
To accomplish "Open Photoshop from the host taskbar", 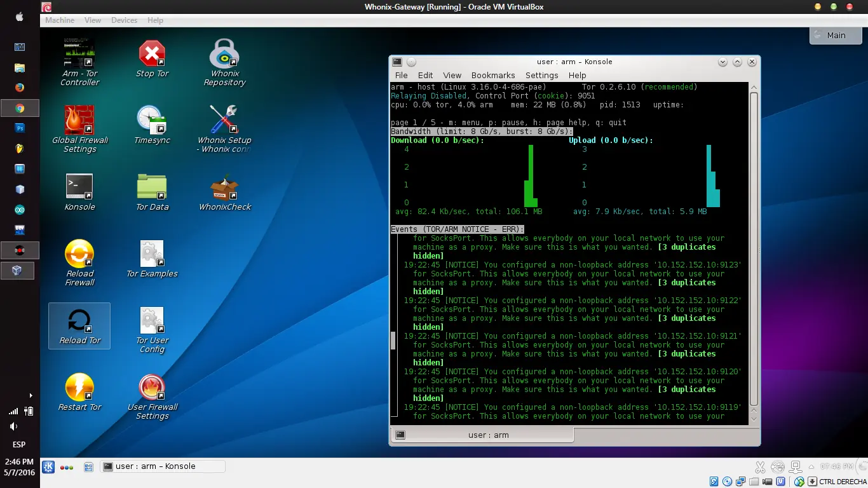I will (x=20, y=128).
